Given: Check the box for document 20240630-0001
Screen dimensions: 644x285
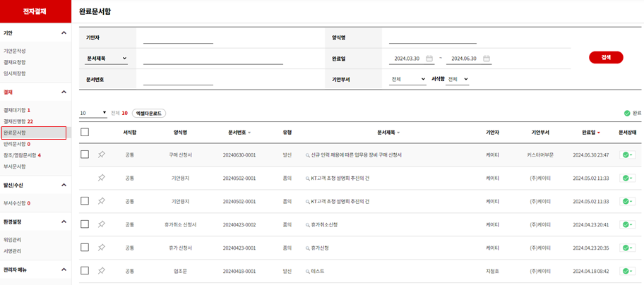Looking at the screenshot, I should pyautogui.click(x=85, y=154).
